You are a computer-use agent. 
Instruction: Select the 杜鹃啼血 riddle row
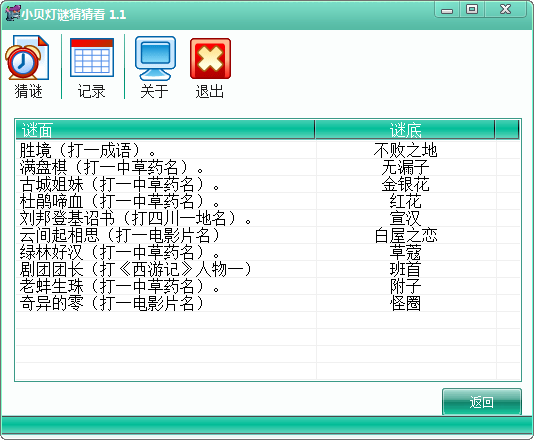(x=268, y=201)
